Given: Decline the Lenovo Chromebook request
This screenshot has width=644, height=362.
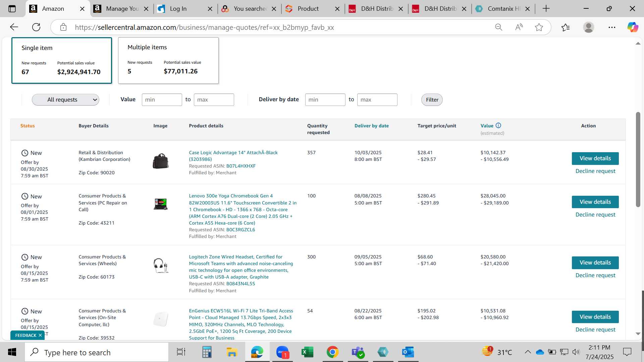Looking at the screenshot, I should point(595,215).
